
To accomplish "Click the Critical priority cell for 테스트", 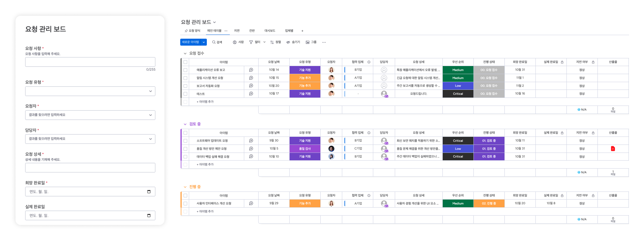I will coord(458,94).
